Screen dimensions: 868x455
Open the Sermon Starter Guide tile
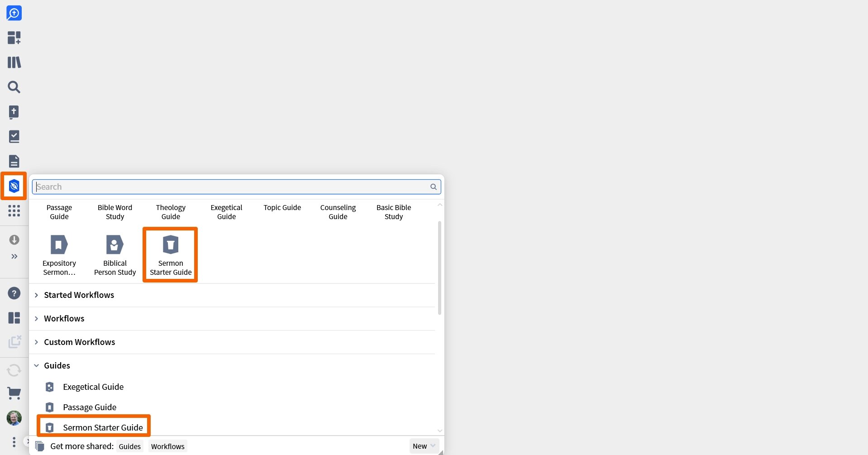[x=170, y=255]
